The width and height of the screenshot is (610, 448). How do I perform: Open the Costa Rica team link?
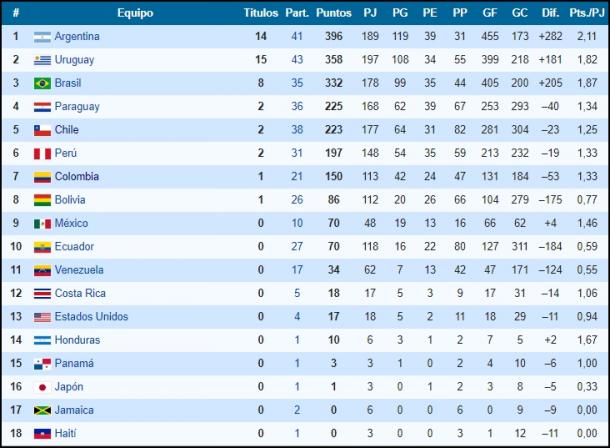pos(80,293)
